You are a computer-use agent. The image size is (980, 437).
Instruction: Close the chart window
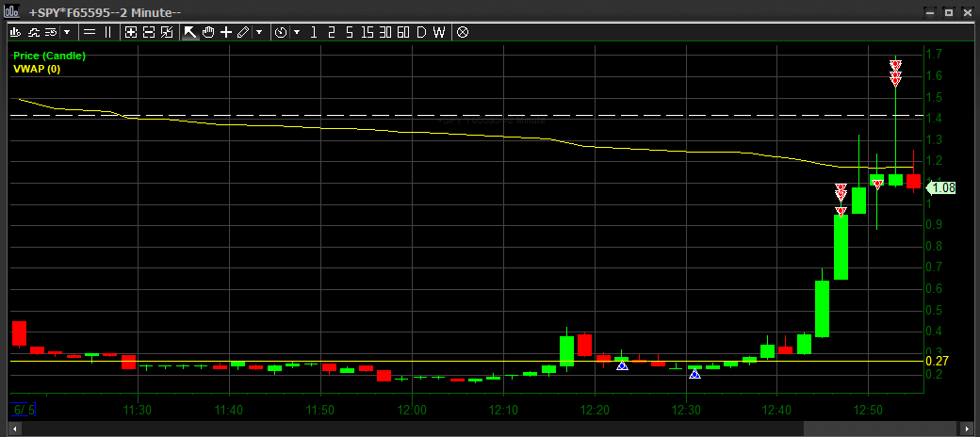tap(966, 12)
